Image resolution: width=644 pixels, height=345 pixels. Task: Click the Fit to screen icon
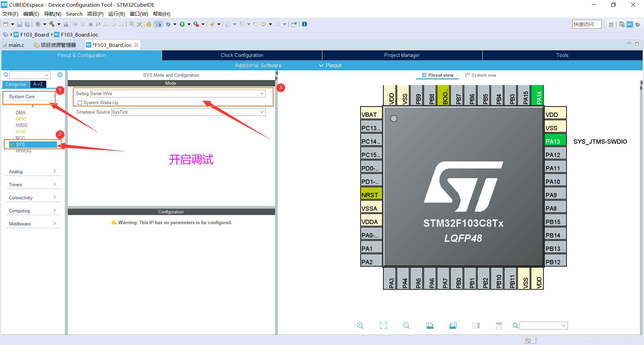(x=383, y=326)
